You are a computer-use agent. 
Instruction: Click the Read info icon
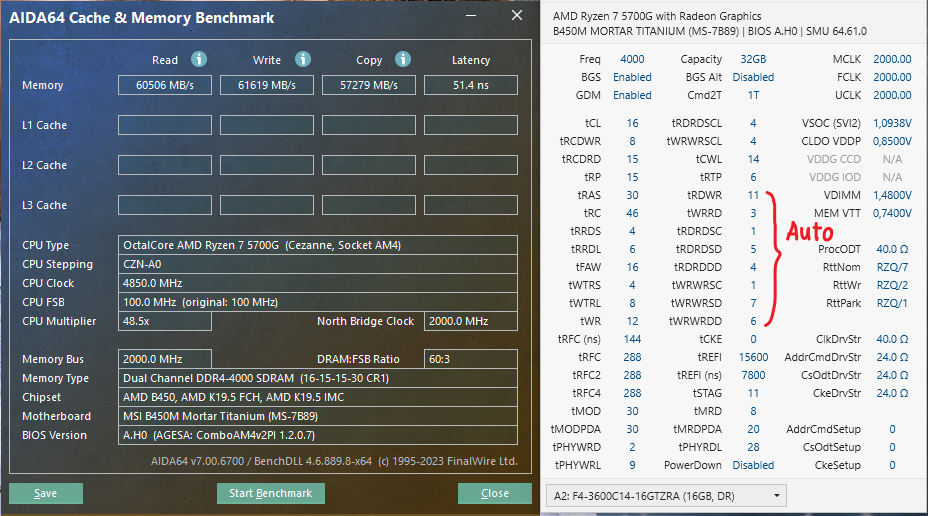point(199,59)
